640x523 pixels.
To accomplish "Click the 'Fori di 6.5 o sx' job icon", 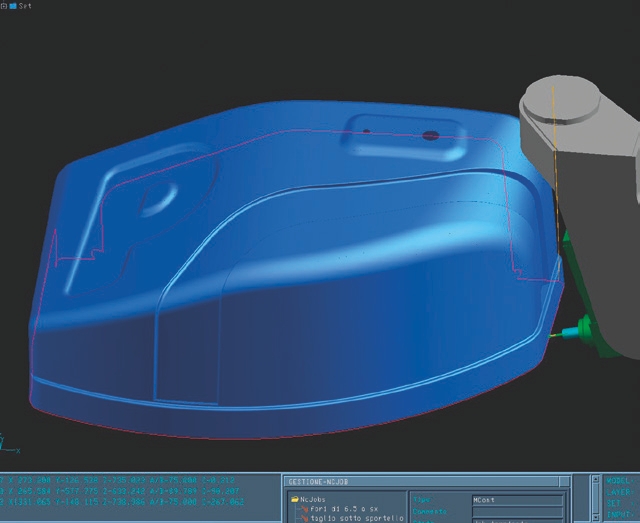I will click(x=301, y=508).
